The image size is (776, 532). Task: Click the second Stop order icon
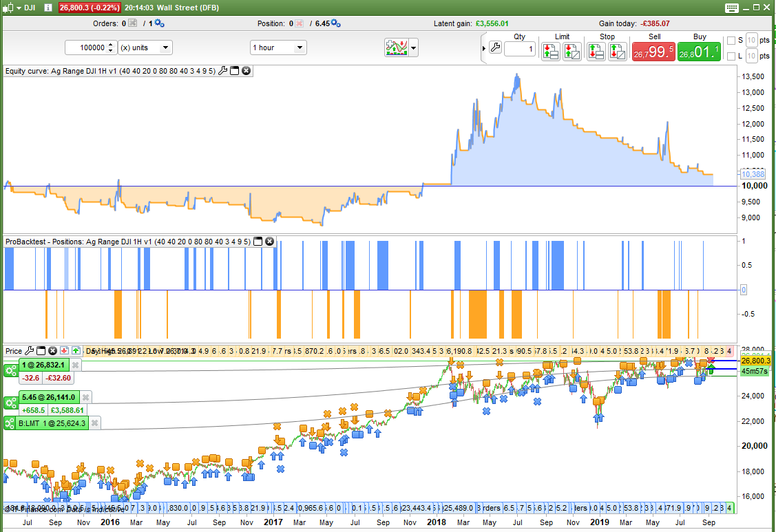coord(616,52)
